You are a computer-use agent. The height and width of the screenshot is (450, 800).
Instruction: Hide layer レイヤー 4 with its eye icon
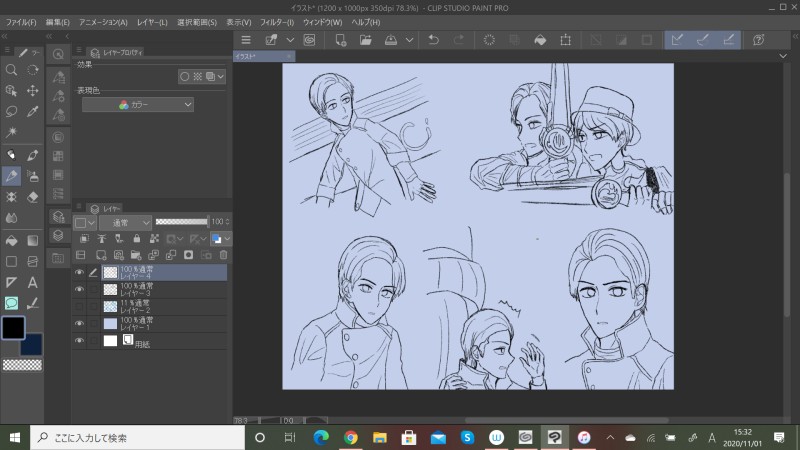pos(79,272)
